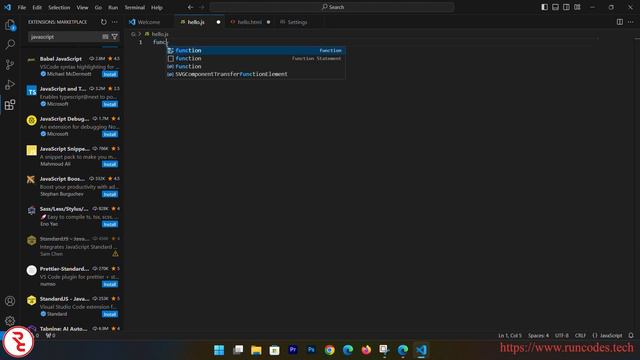Click Ln 1, Col 5 in status bar
The width and height of the screenshot is (640, 360).
point(510,336)
